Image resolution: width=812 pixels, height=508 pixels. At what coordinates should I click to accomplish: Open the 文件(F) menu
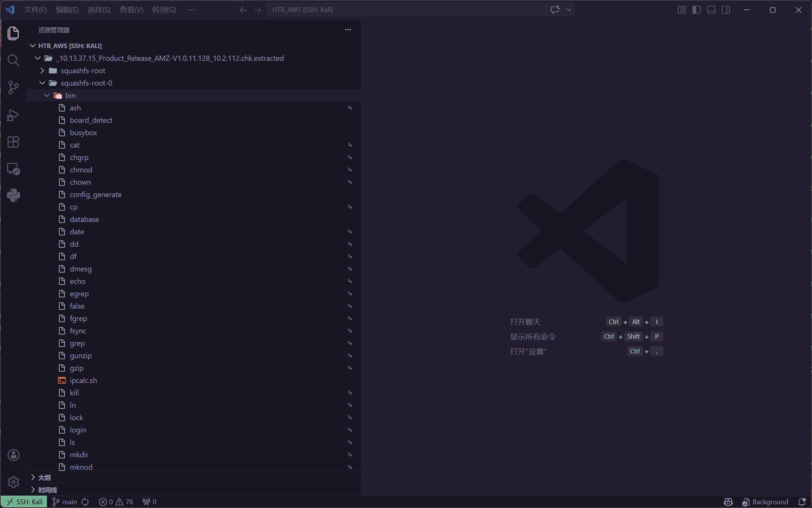click(x=35, y=10)
